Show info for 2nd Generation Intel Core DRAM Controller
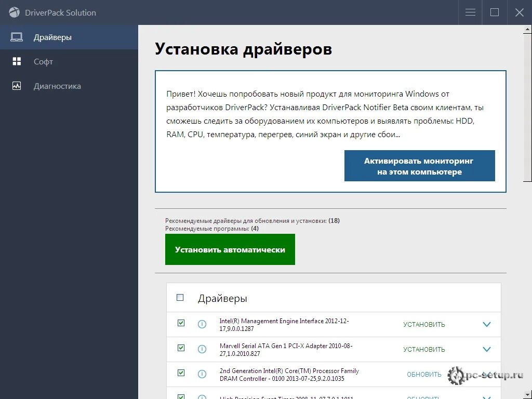This screenshot has height=399, width=532. [202, 374]
